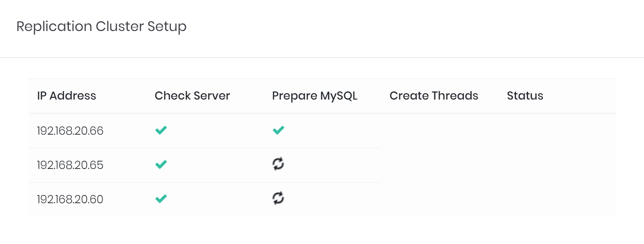Click Prepare MySQL spinner for 192.168.20.65
The height and width of the screenshot is (244, 644).
278,164
